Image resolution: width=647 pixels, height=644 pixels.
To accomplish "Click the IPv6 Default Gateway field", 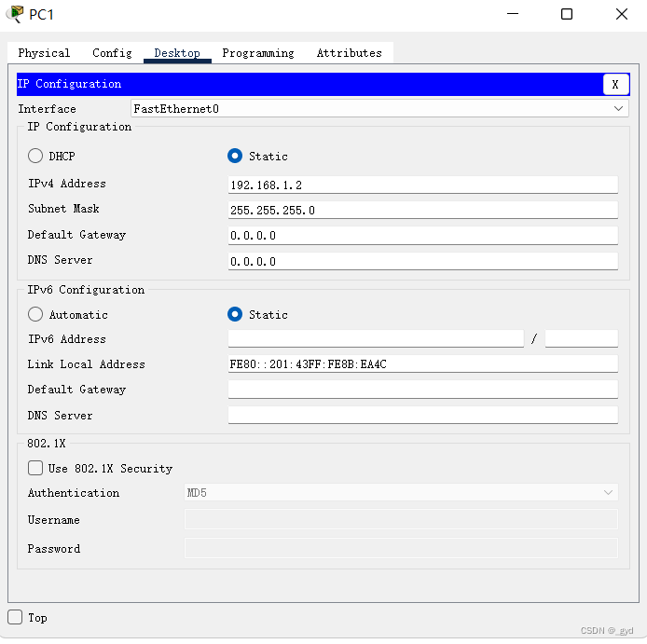I will click(423, 390).
